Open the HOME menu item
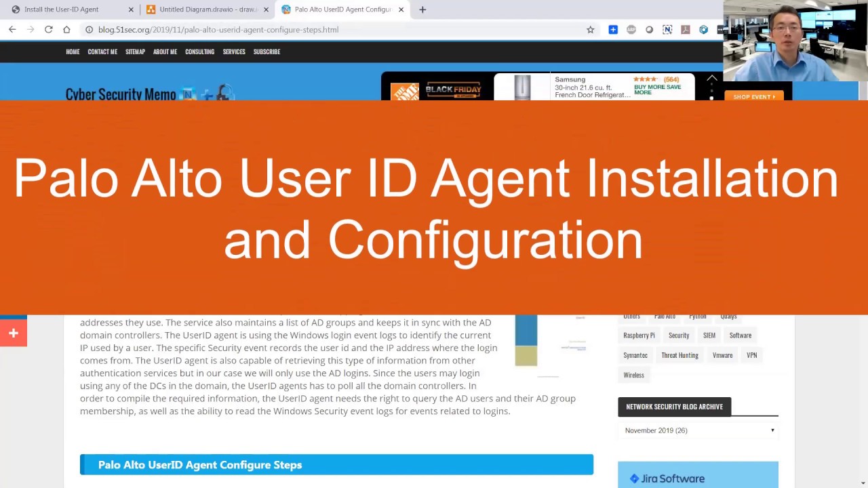The image size is (868, 488). [x=73, y=52]
